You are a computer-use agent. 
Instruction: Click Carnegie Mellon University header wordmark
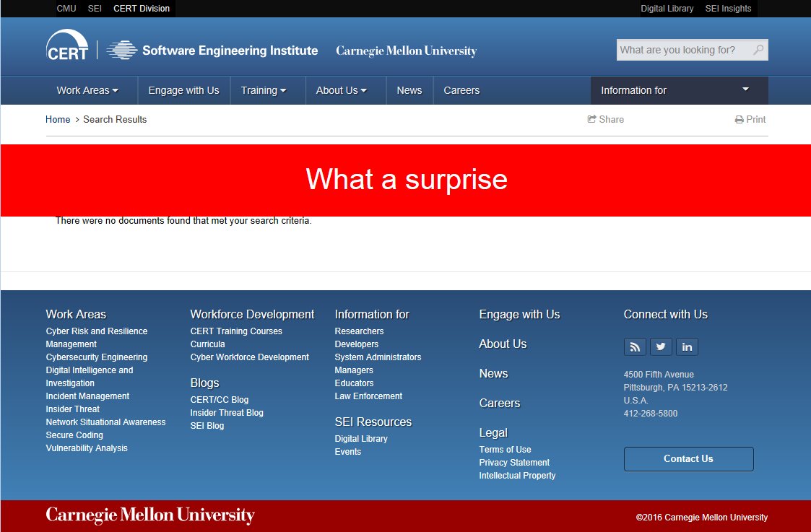coord(406,51)
